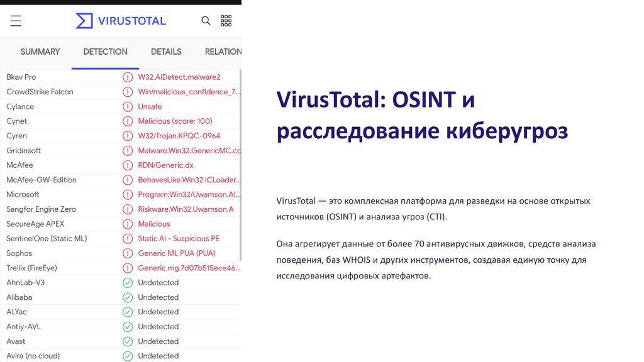Screen dimensions: 644x362
Task: Click the alert icon for SentinelOne (Static ML)
Action: pos(128,238)
